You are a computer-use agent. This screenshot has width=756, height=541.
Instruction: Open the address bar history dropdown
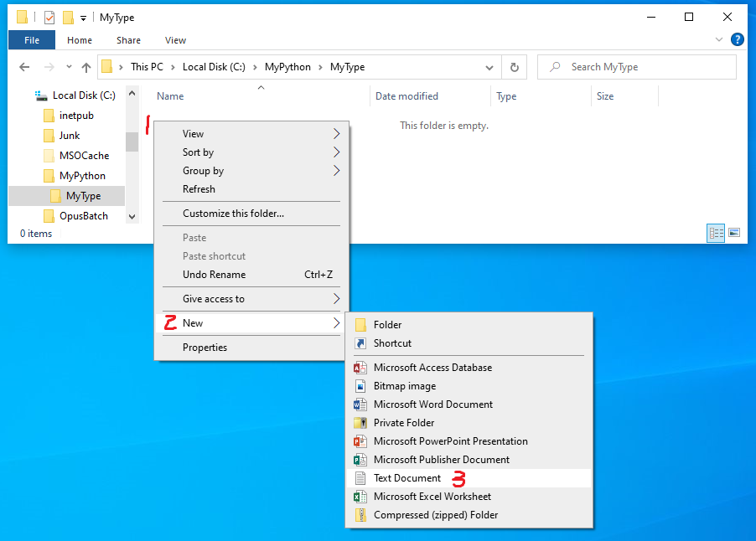pos(489,67)
